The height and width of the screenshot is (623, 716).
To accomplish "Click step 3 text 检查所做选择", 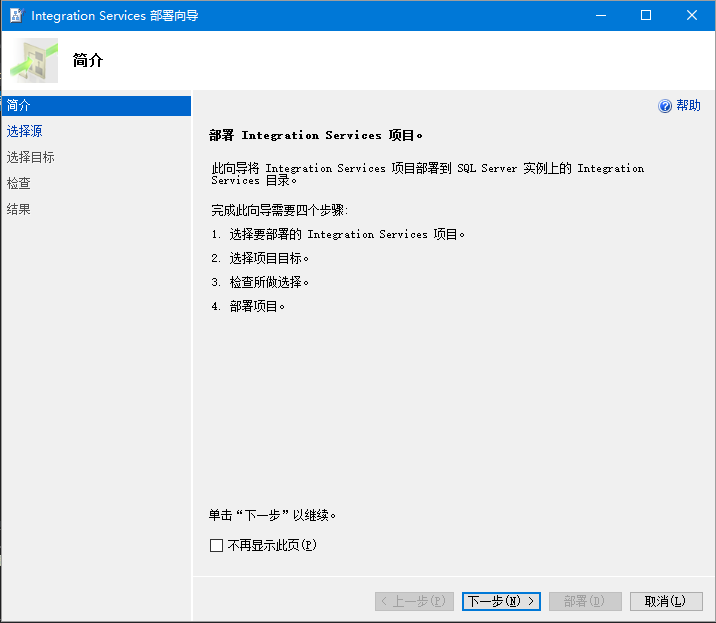I will (x=269, y=282).
